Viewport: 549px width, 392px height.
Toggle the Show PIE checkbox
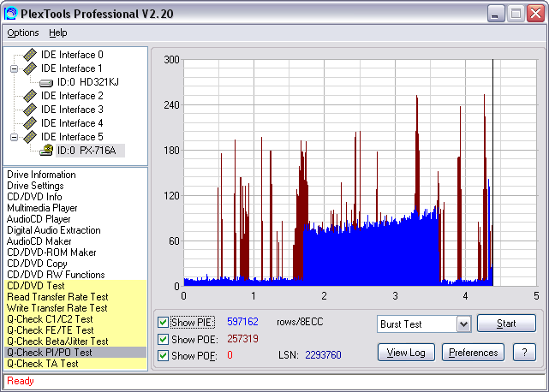(163, 322)
